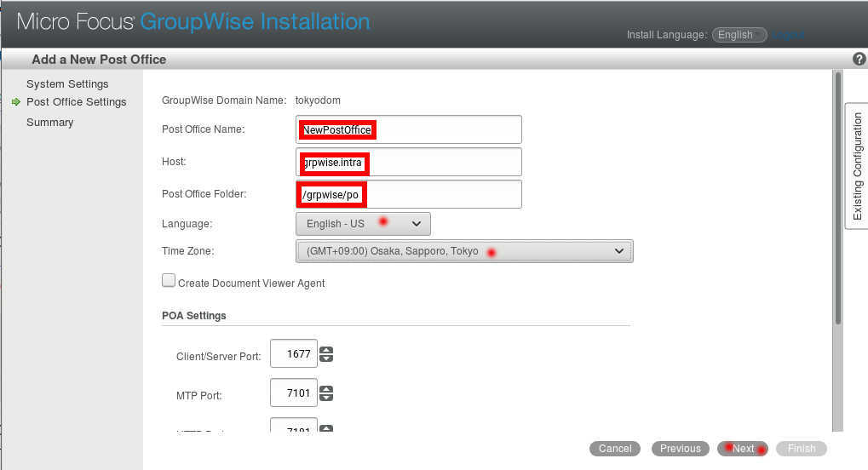Focus the Post Office Folder field

point(409,194)
